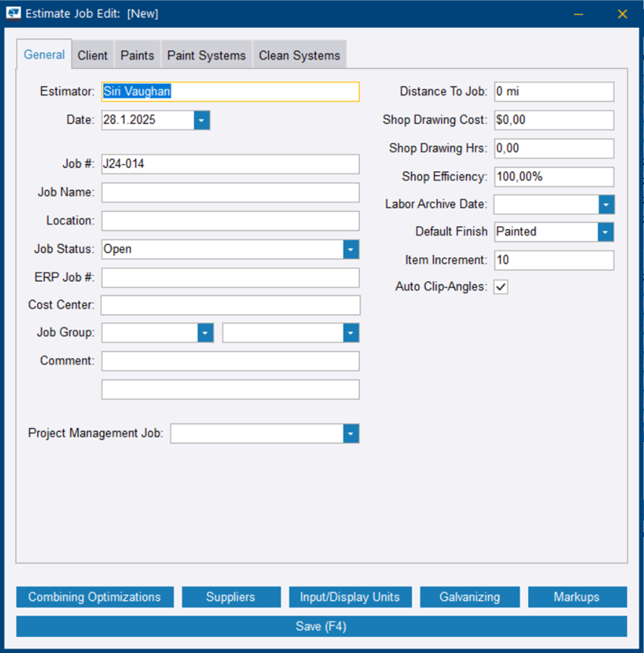Click the Markups button
Screen dimensions: 644x653
click(577, 597)
